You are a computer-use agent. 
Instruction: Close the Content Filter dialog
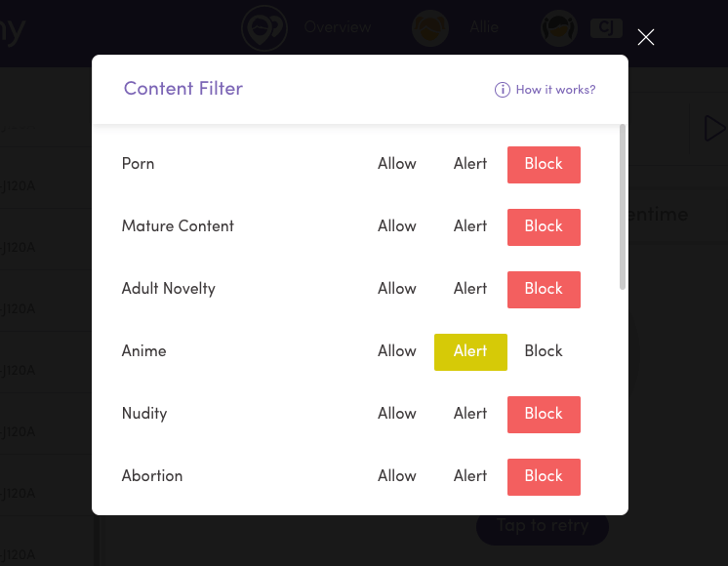point(645,37)
